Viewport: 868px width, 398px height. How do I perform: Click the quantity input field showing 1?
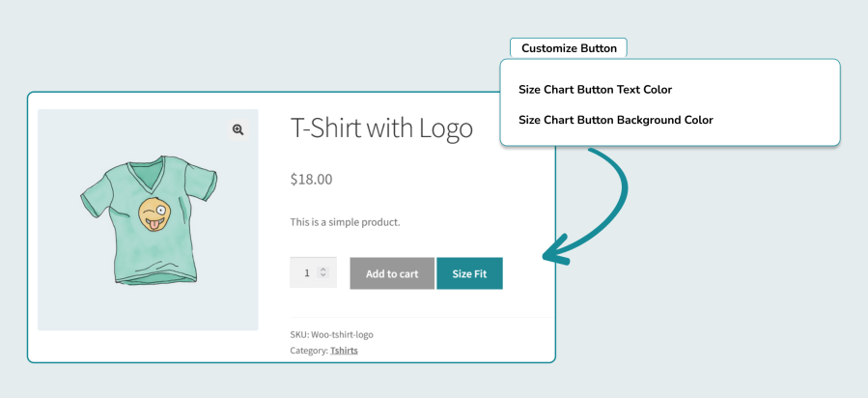(307, 273)
